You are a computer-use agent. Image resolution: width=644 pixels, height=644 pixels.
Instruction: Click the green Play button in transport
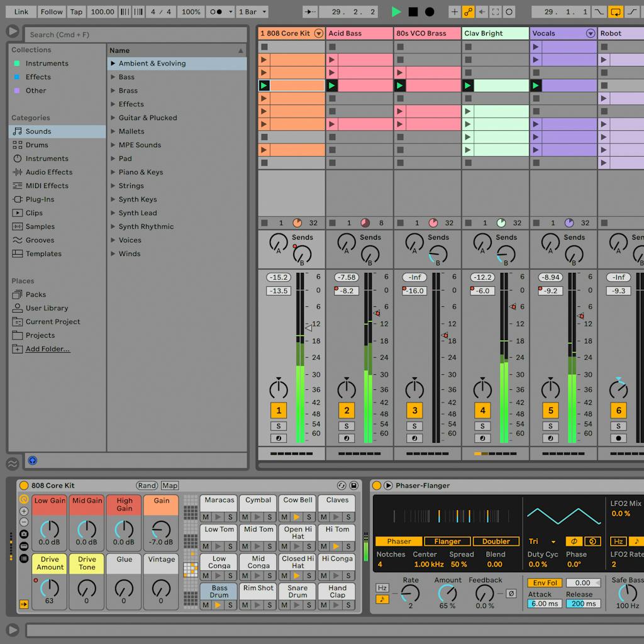pyautogui.click(x=396, y=12)
